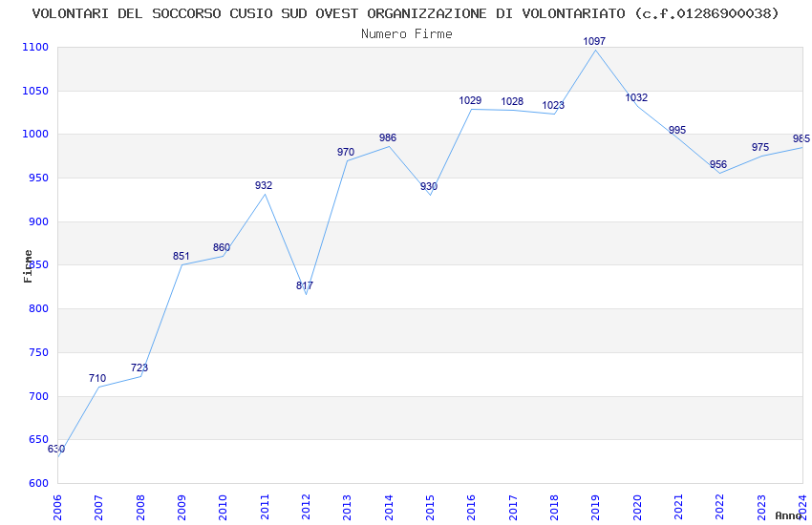Click the 700 y-axis tick label
Viewport: 812px width, 525px height.
[38, 397]
